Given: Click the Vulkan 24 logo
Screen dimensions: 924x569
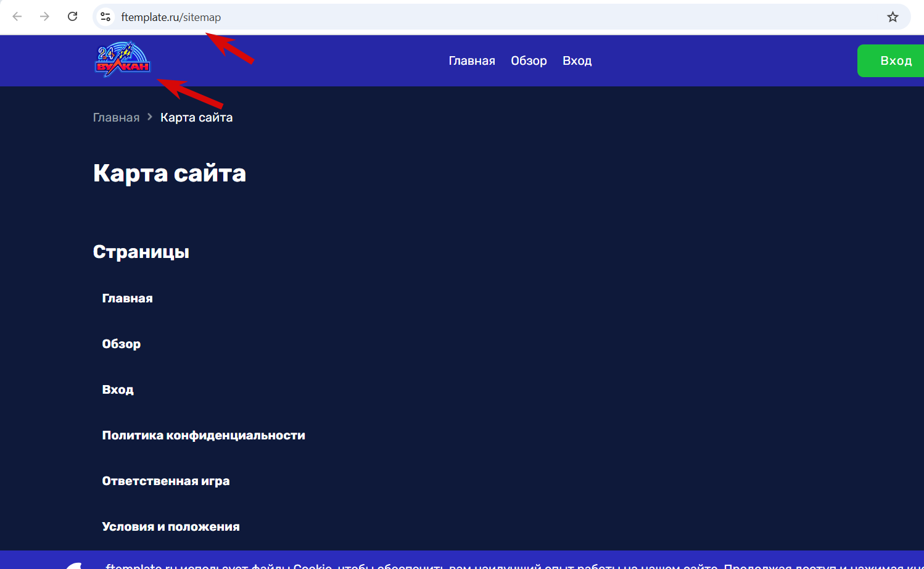Looking at the screenshot, I should [x=122, y=59].
